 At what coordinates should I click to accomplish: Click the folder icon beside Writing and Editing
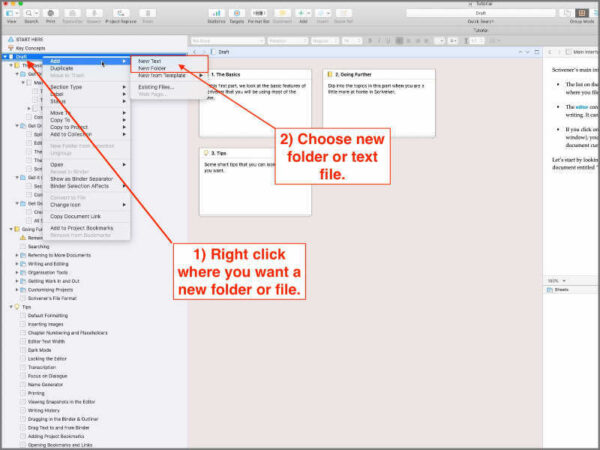23,264
